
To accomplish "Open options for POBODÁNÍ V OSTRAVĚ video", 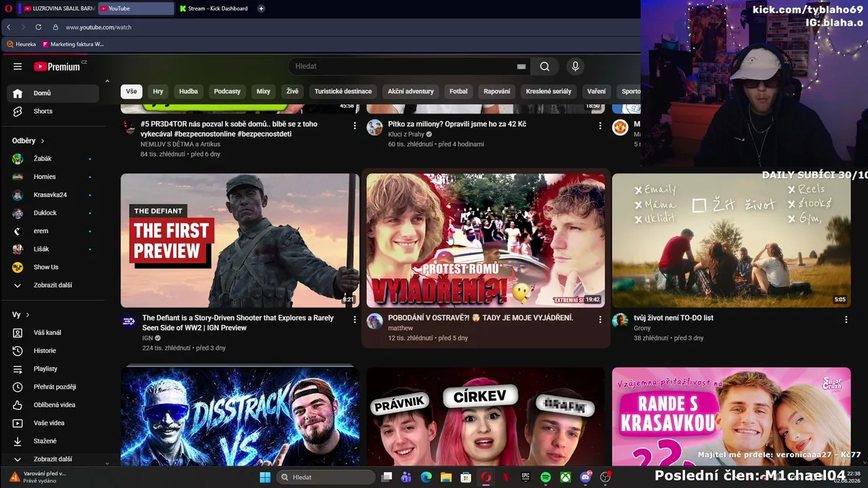I will point(599,319).
